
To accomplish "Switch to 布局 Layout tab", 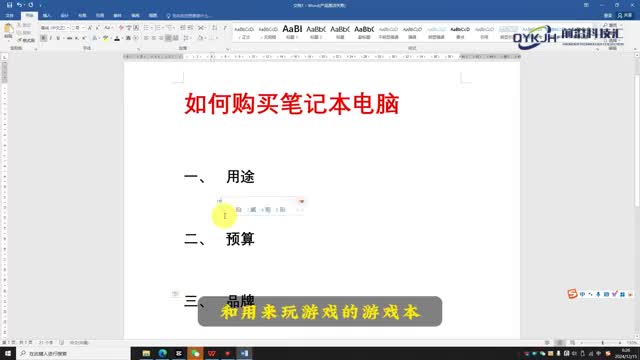I will [82, 16].
